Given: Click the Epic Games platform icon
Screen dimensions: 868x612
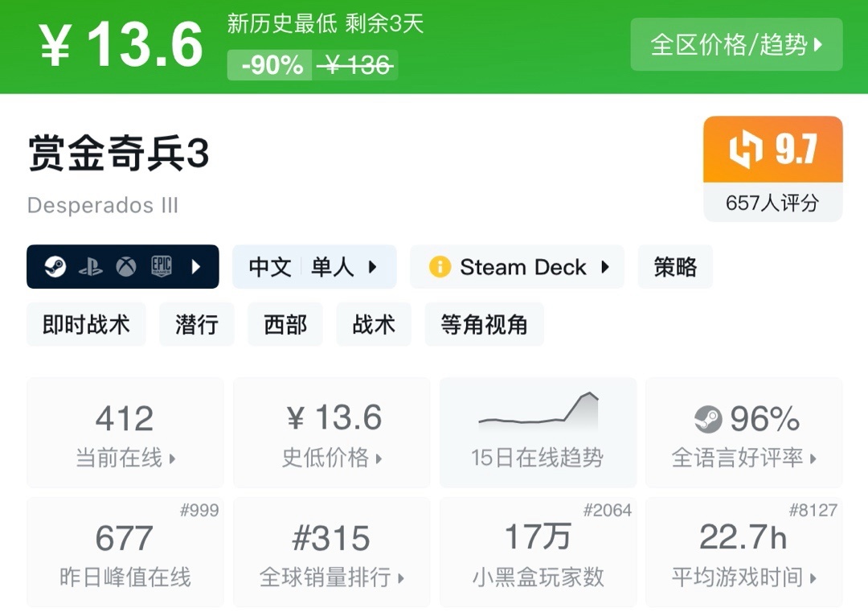Looking at the screenshot, I should 162,267.
